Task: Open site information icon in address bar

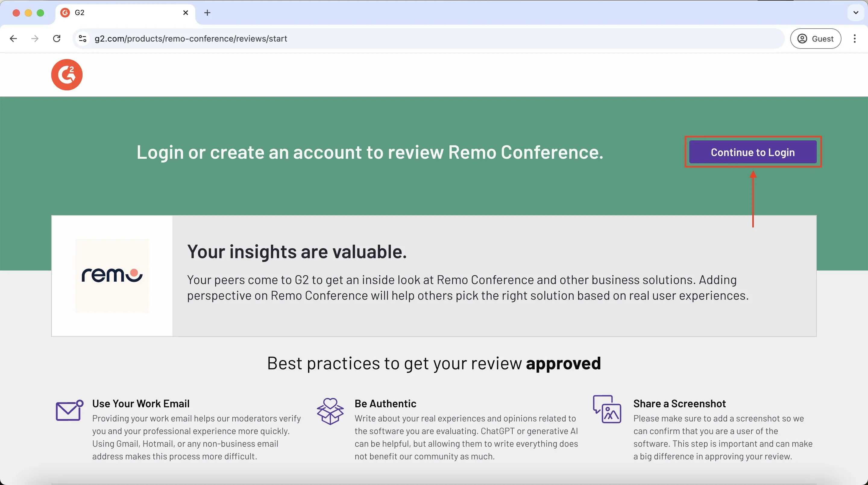Action: 83,39
